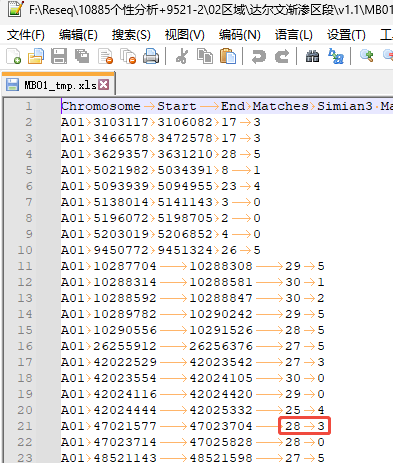
Task: Open the Replace toolbar icon
Action: click(336, 56)
